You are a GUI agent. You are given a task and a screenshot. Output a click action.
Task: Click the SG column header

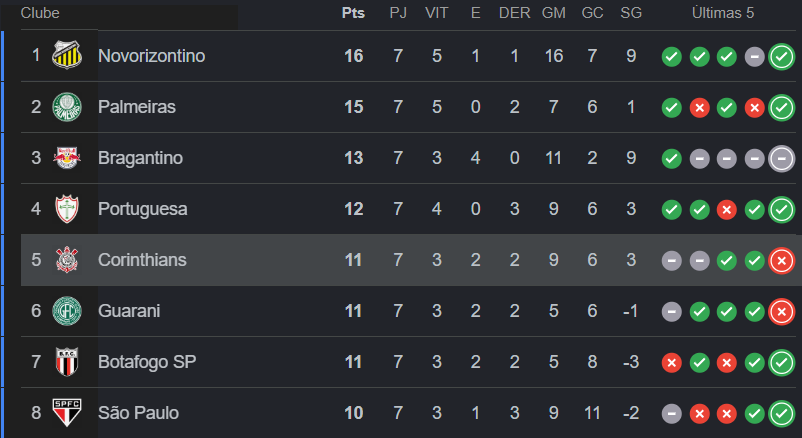(631, 13)
